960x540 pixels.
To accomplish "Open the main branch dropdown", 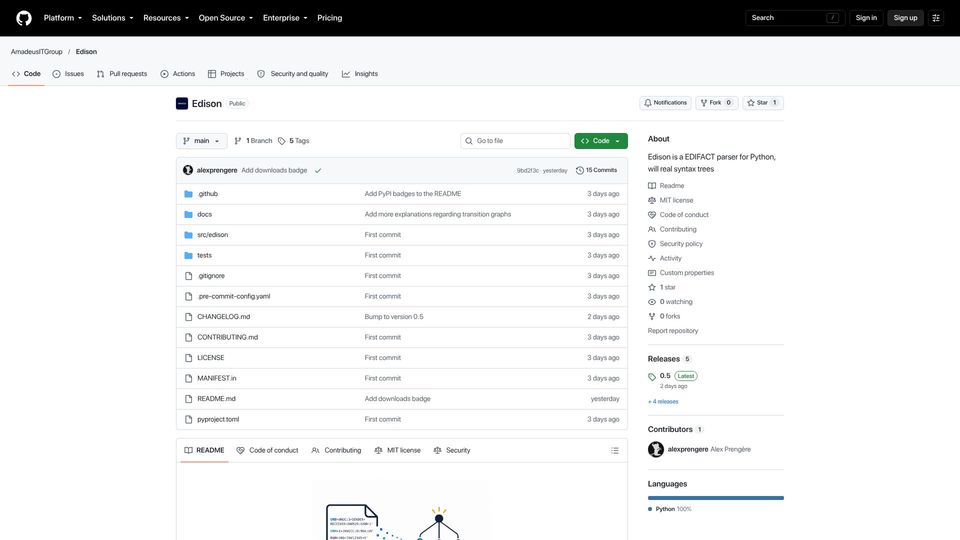I will [201, 141].
